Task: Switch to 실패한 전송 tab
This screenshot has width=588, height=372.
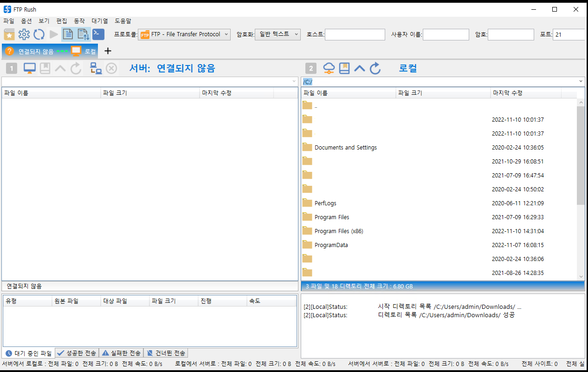Action: point(121,353)
